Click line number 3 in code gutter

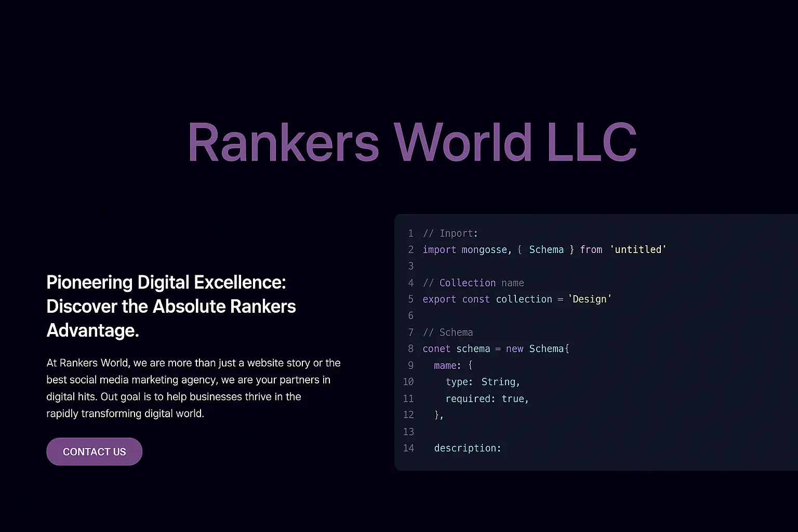tap(410, 266)
